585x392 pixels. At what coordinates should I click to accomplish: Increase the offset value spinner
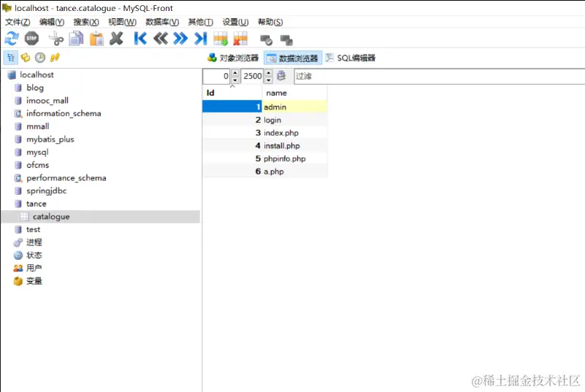(235, 73)
